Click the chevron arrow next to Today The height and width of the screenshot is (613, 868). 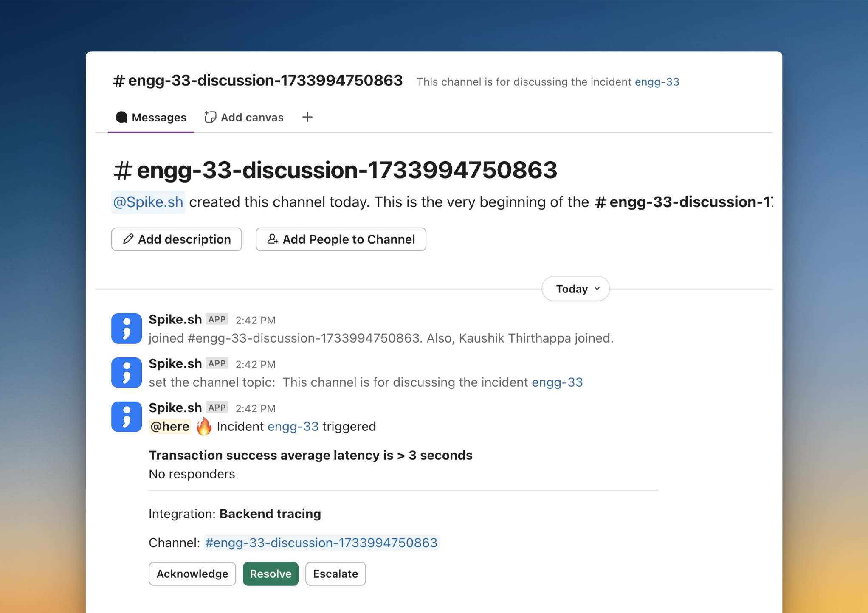[597, 289]
